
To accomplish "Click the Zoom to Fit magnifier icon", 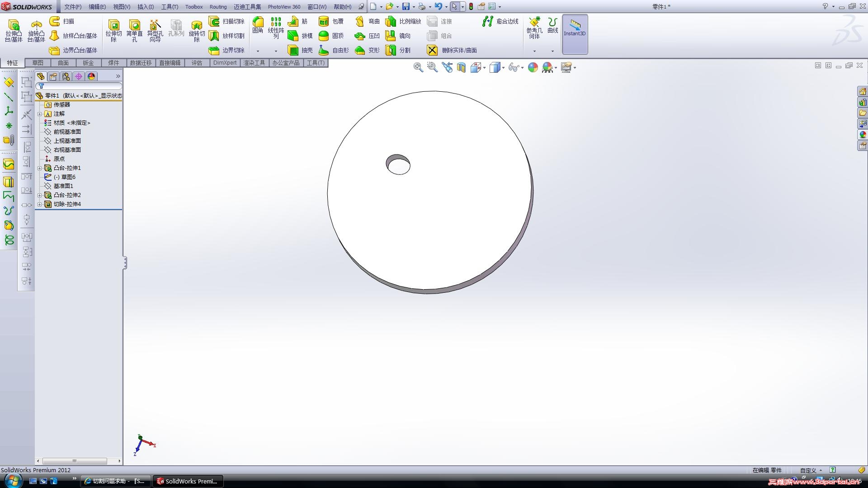I will pos(418,67).
